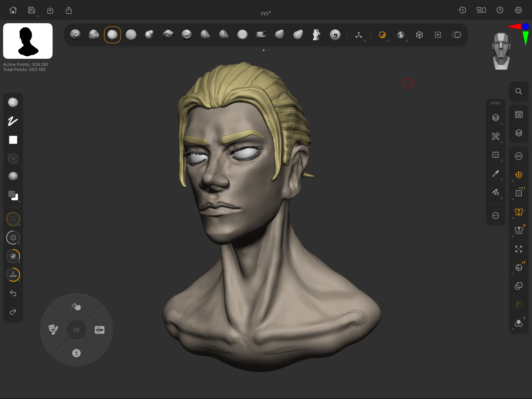Open the undo history clock icon
The image size is (532, 399).
coord(462,10)
